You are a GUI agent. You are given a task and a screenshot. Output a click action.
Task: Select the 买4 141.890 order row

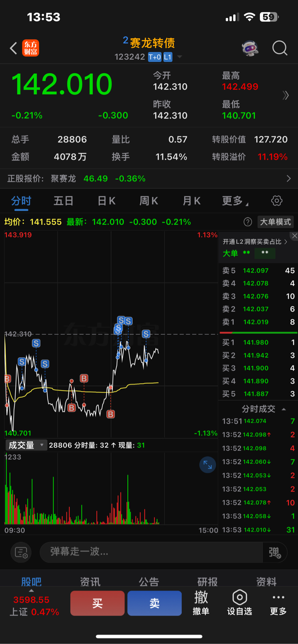click(258, 381)
